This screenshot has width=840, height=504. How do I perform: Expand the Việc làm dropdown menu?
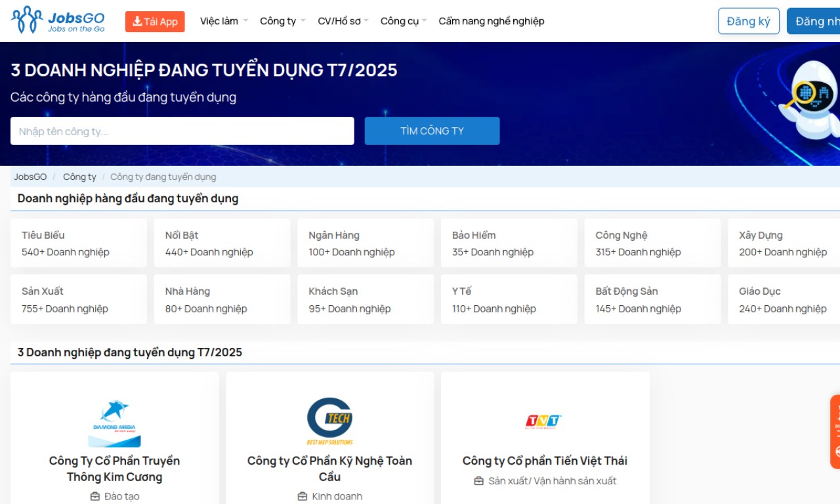[224, 21]
